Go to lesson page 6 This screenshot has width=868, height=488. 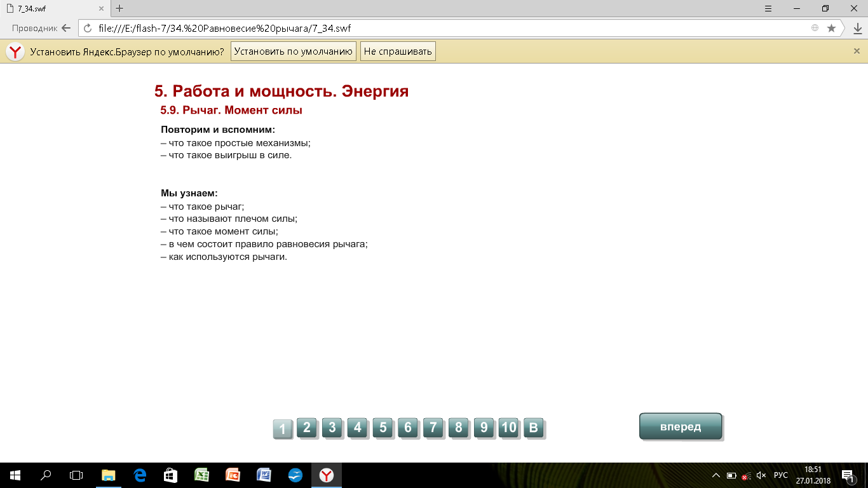pyautogui.click(x=408, y=428)
